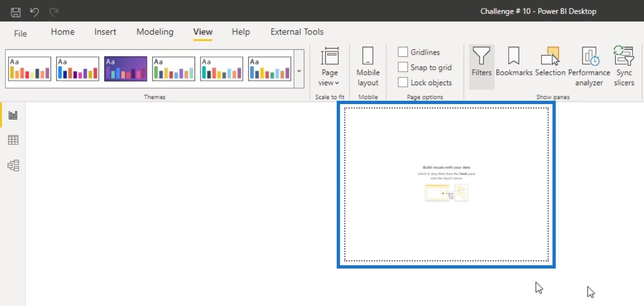Open the Help tab

coord(241,32)
